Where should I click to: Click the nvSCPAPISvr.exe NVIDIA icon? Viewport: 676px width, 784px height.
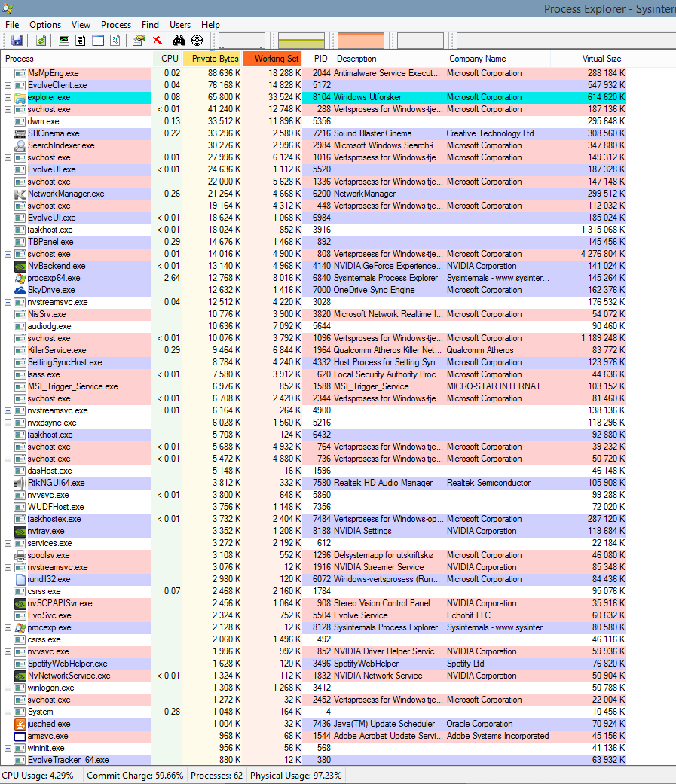click(x=20, y=603)
